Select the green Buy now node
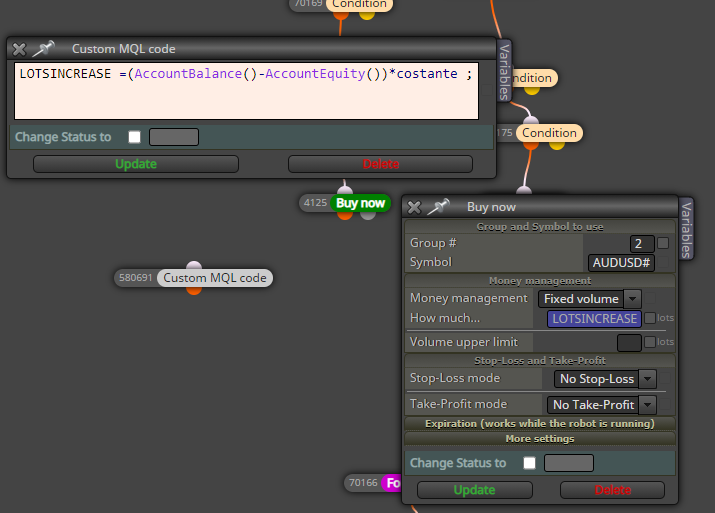The height and width of the screenshot is (513, 715). point(360,203)
